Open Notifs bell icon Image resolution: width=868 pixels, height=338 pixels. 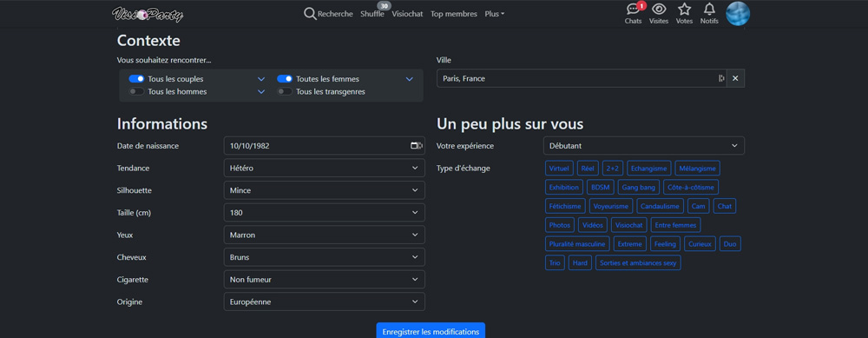(709, 10)
